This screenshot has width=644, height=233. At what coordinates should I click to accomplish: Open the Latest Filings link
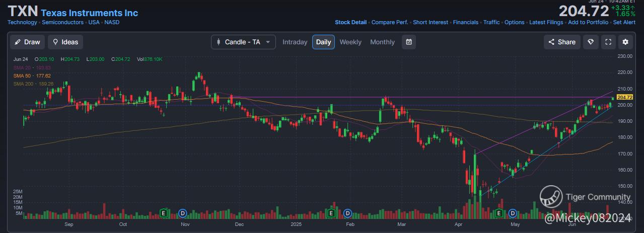coord(546,23)
